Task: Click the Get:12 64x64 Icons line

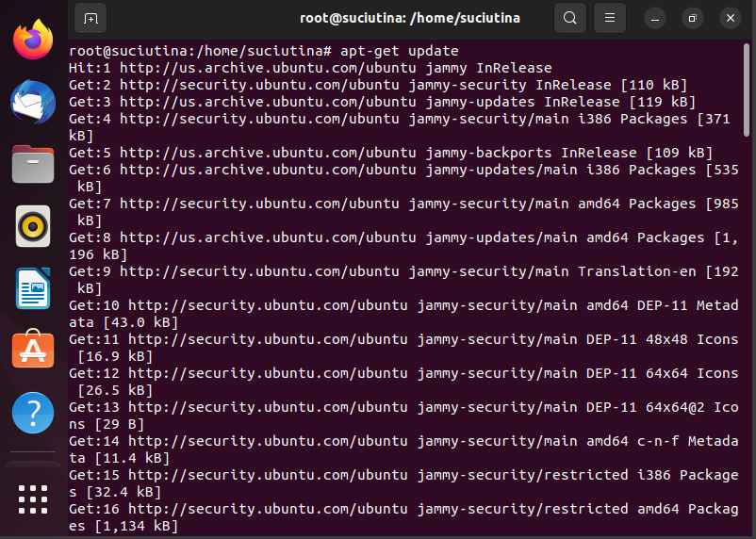Action: 403,382
